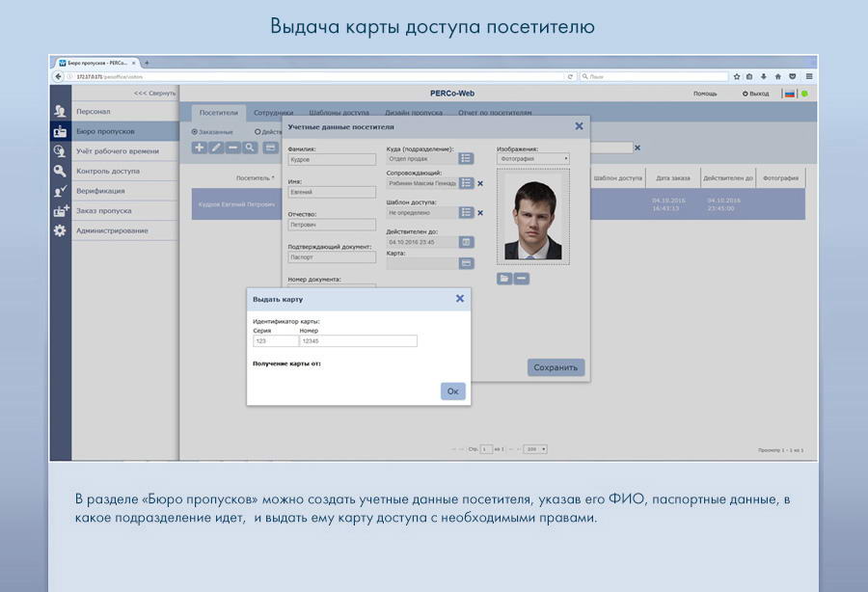Click the add visitor plus icon
Viewport: 868px width, 592px height.
[200, 148]
